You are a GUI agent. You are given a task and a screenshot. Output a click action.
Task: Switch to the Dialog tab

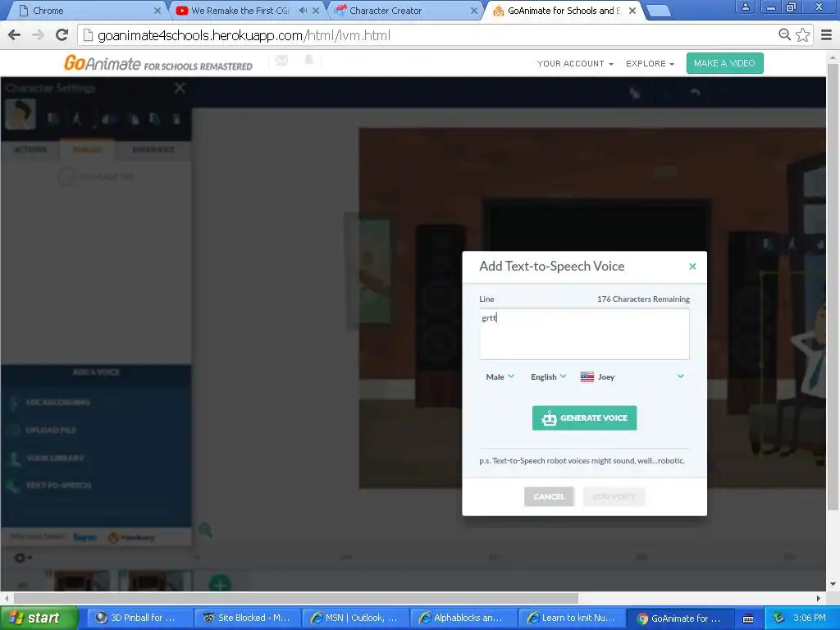[87, 149]
